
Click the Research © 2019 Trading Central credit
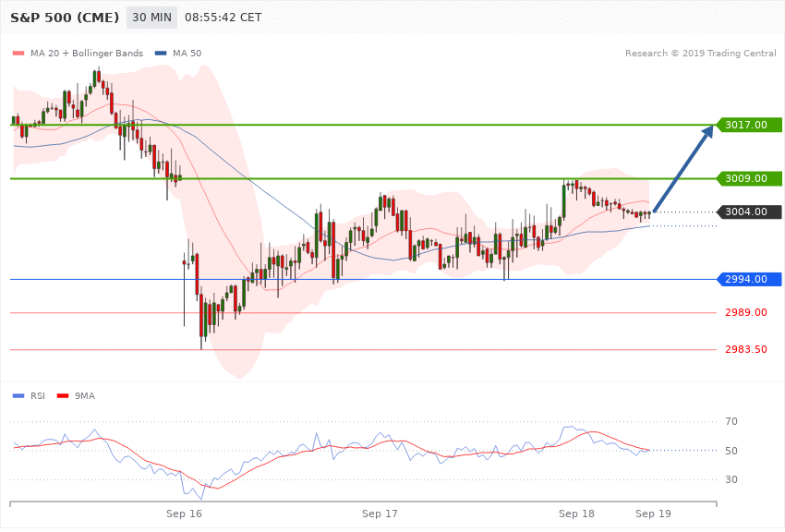[700, 53]
